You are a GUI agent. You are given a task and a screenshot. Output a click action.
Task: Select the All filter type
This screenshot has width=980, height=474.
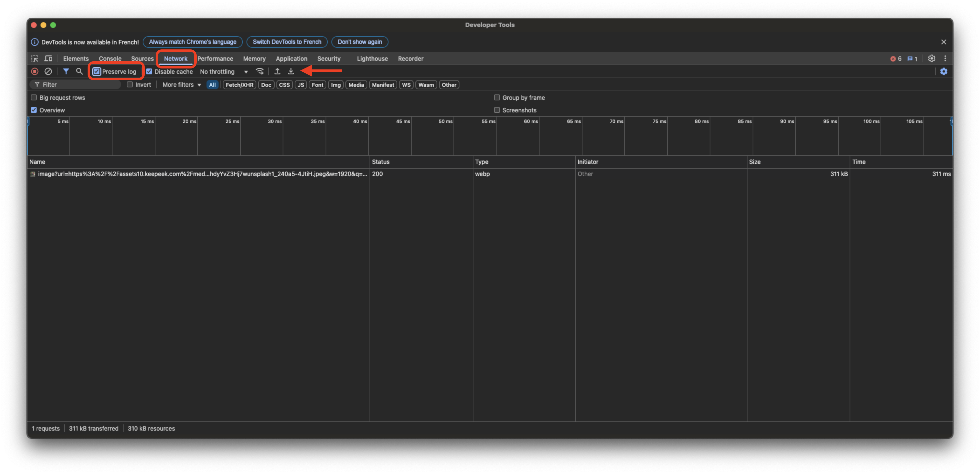coord(212,85)
